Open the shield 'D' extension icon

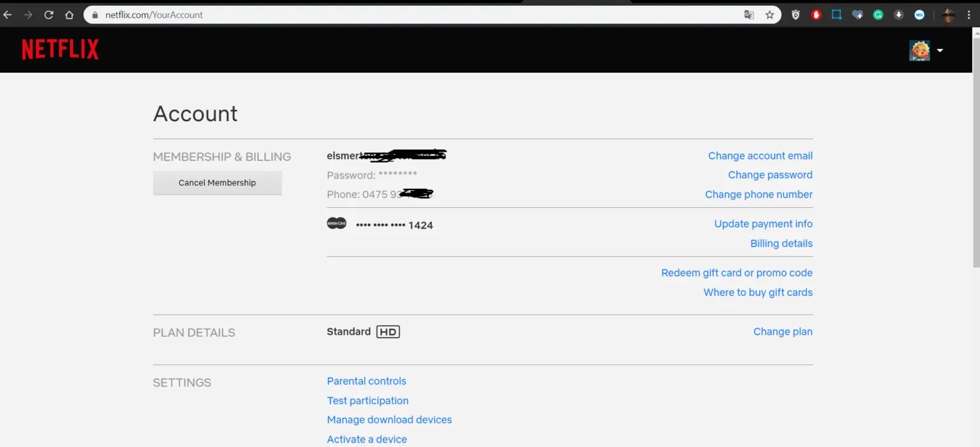796,15
